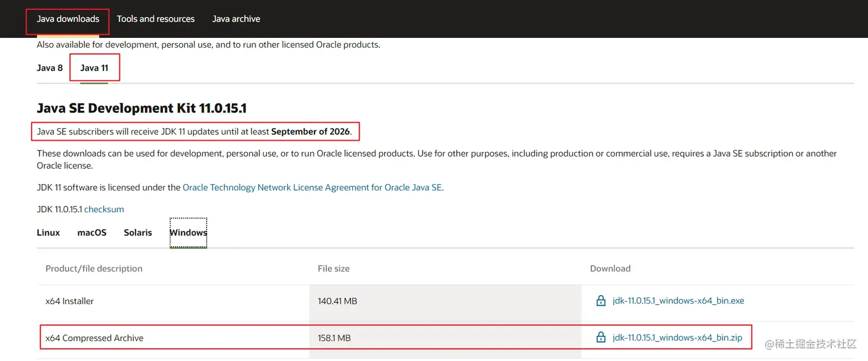
Task: Choose the Solaris platform tab
Action: (x=138, y=232)
